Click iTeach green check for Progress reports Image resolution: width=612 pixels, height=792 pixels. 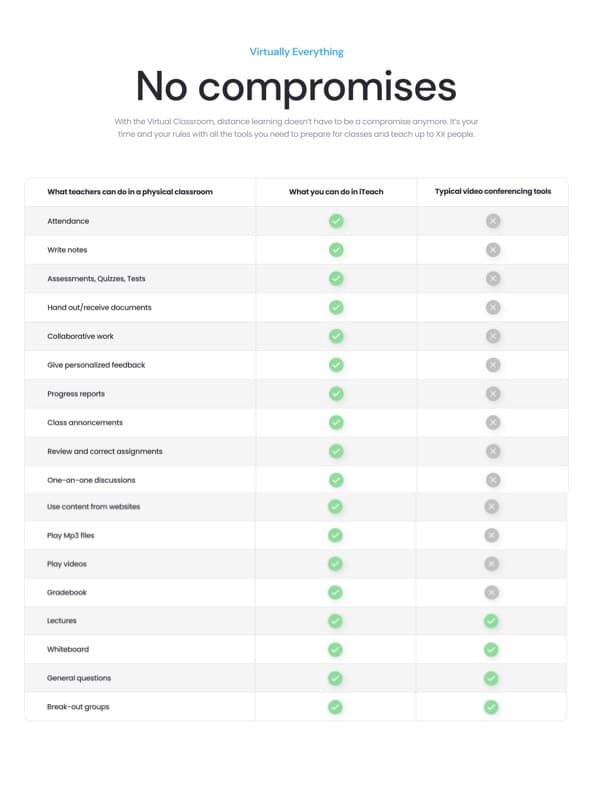tap(336, 394)
